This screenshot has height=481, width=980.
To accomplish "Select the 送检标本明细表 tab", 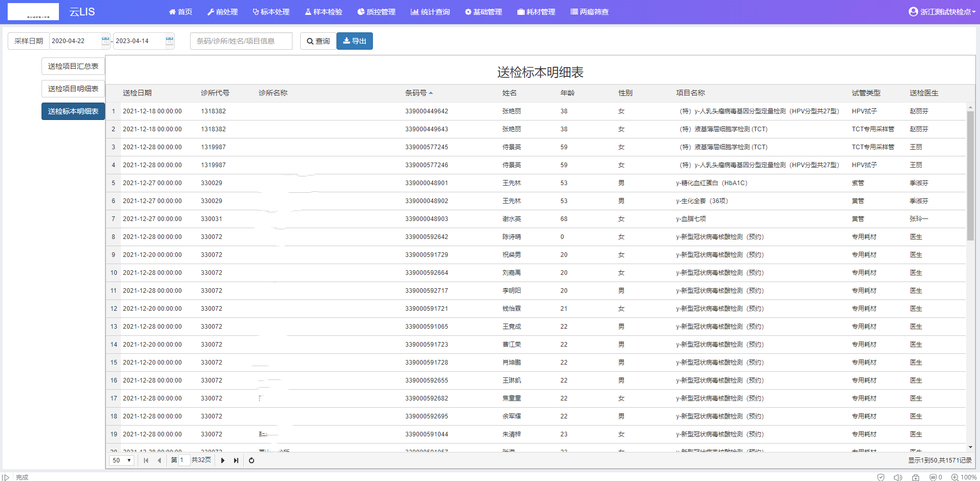I will 73,111.
